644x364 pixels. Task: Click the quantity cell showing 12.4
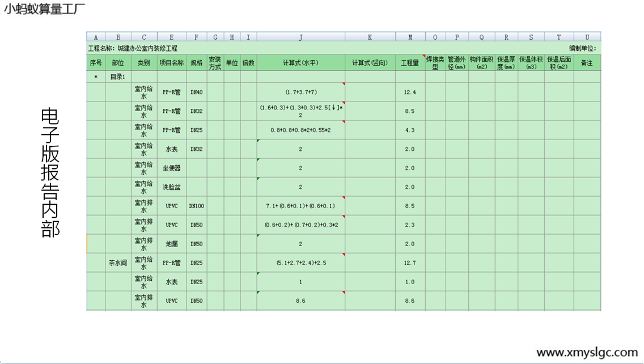[x=410, y=92]
